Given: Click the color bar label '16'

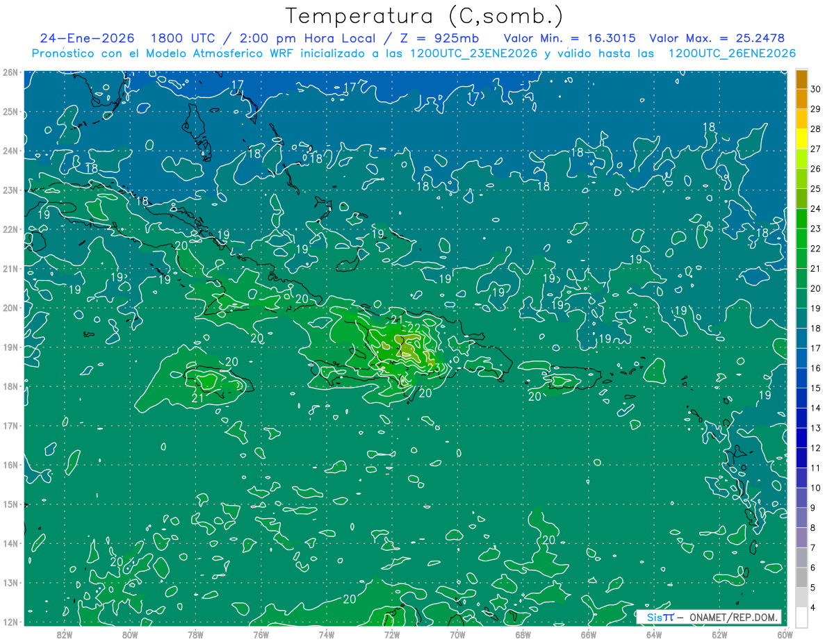Looking at the screenshot, I should 815,368.
